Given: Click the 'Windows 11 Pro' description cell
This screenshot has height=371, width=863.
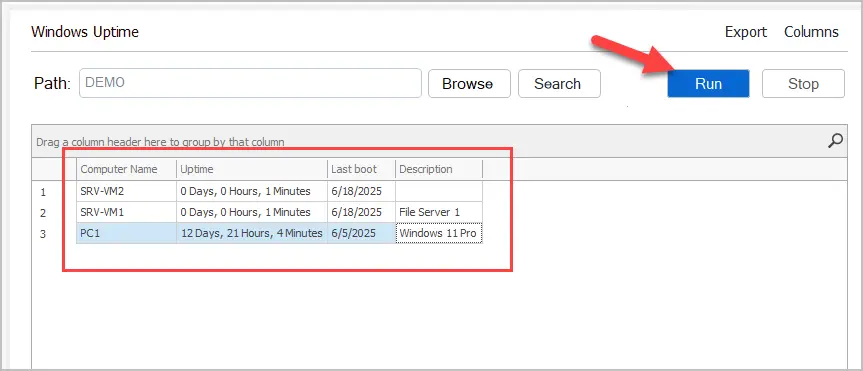Looking at the screenshot, I should [439, 233].
